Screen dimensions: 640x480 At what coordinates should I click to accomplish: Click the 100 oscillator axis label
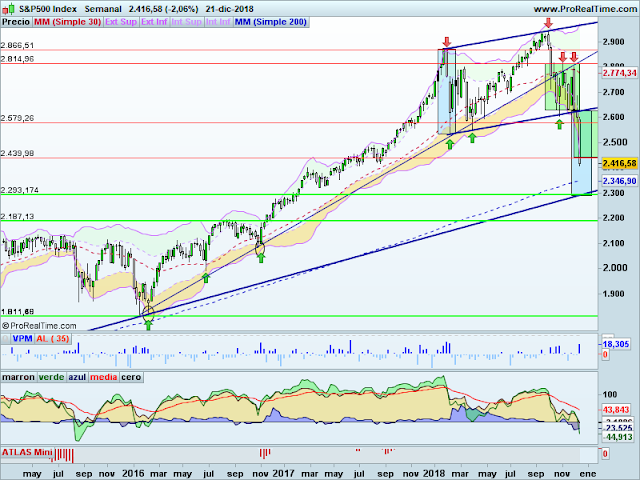tap(610, 395)
